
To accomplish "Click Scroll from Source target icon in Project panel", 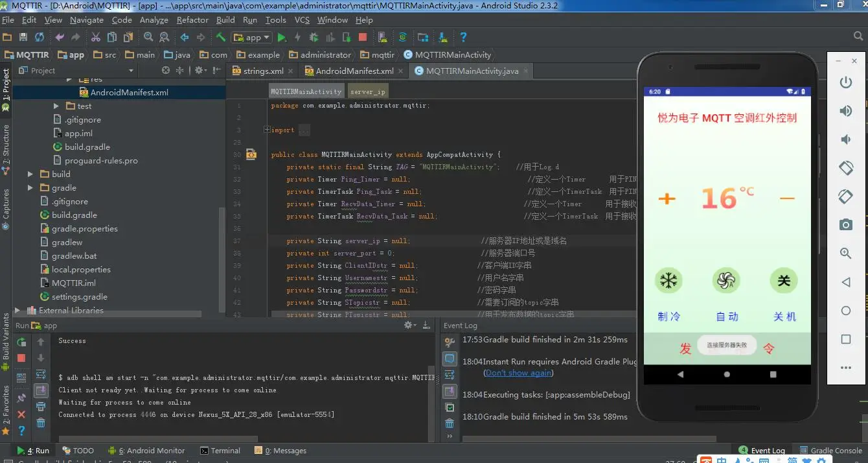I will (166, 70).
